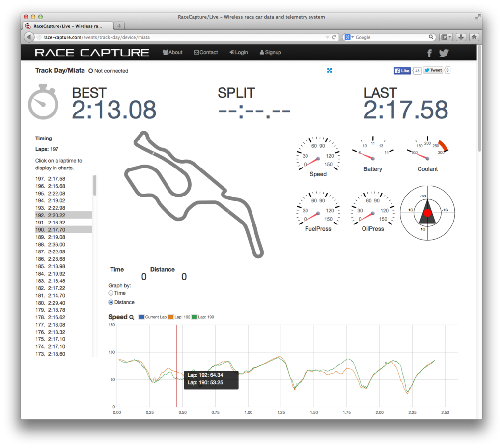Image resolution: width=503 pixels, height=448 pixels.
Task: Open the browser home page icon
Action: (474, 37)
